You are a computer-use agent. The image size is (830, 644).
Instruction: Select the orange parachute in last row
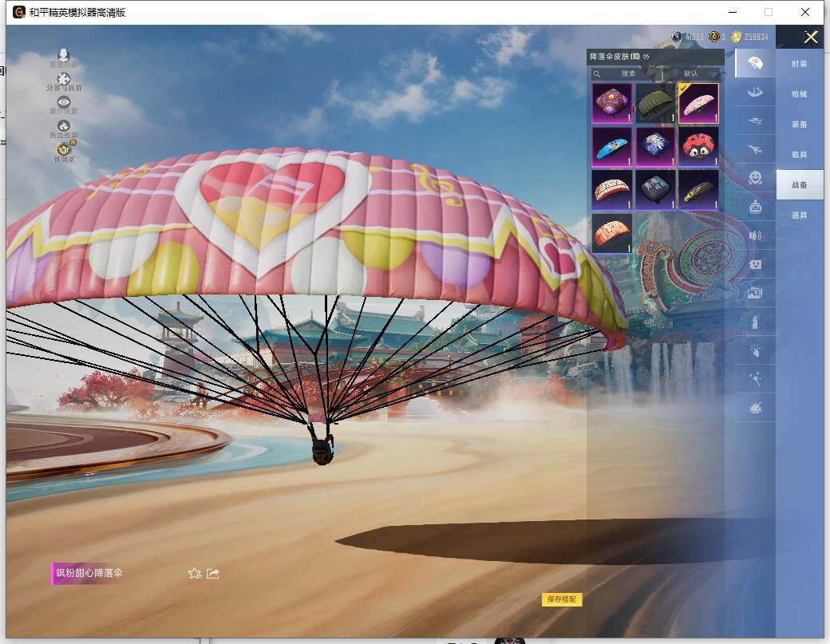[612, 233]
